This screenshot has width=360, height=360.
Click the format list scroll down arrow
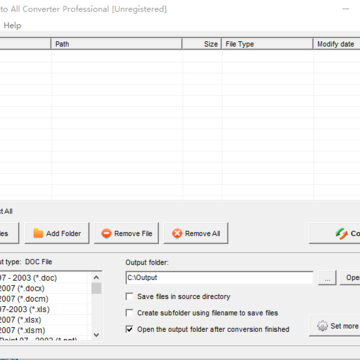[96, 335]
